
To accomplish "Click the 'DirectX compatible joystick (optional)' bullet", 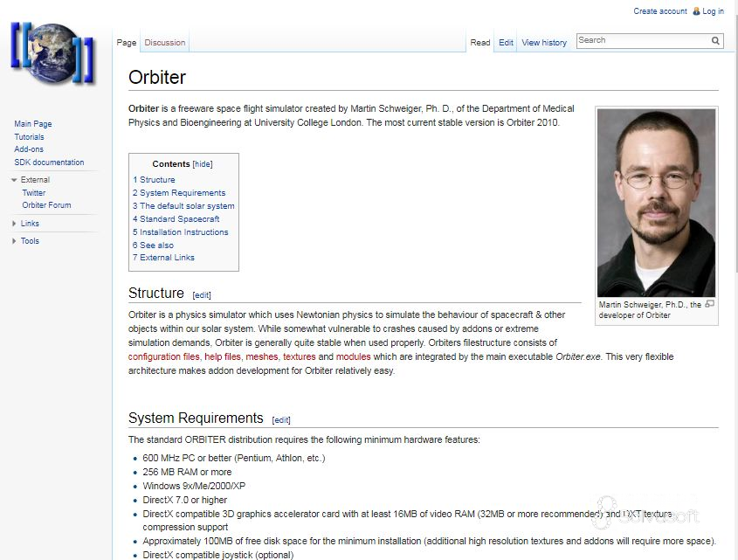I will point(218,555).
